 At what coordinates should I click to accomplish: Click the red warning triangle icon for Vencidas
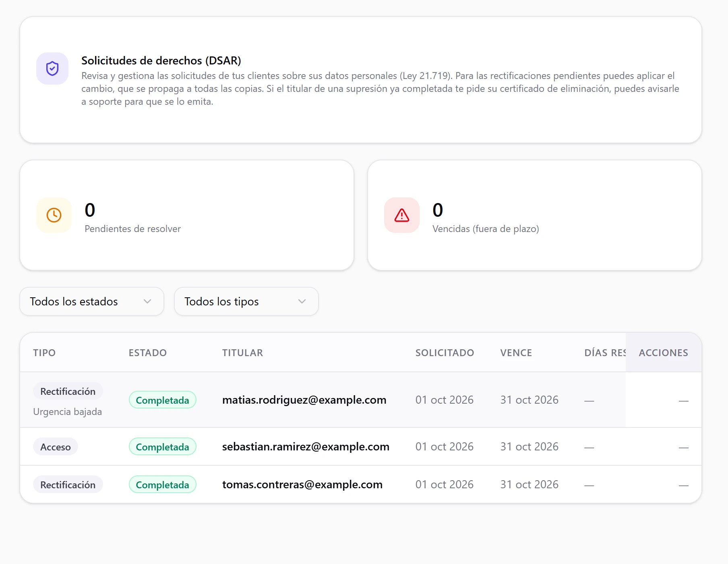coord(402,215)
